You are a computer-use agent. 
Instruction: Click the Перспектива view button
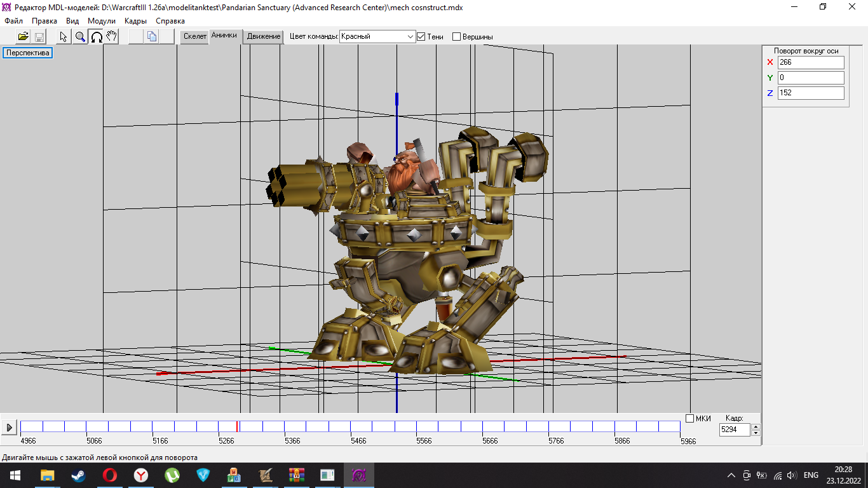27,53
